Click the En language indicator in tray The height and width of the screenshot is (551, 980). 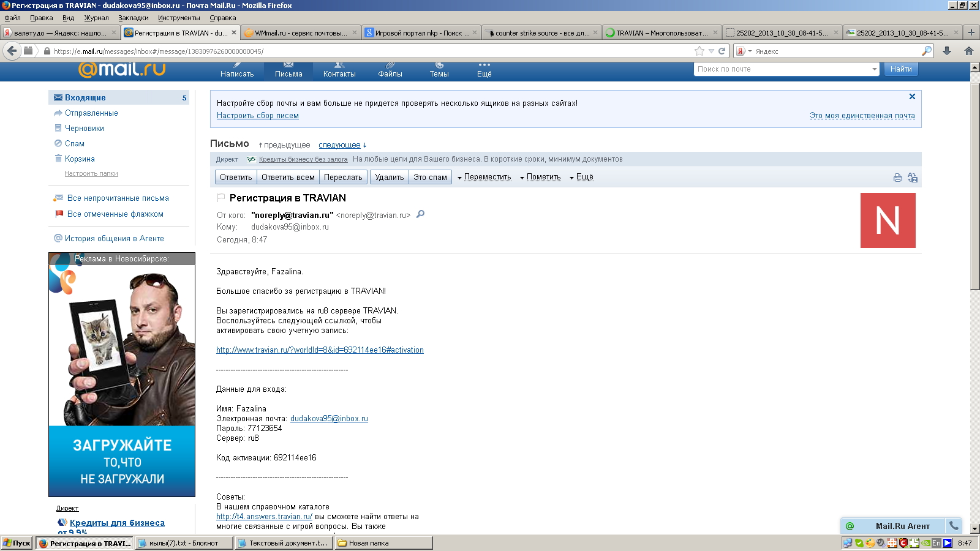pos(937,543)
